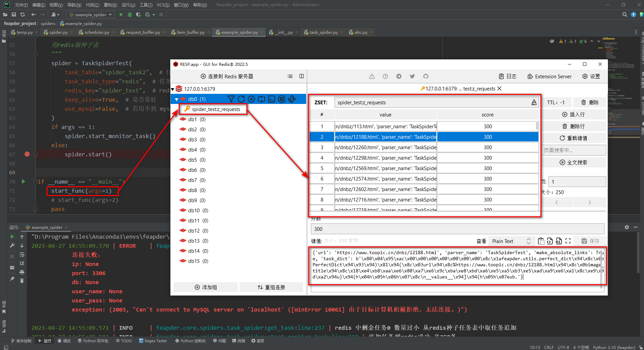Open the 视图 menu

(56, 5)
